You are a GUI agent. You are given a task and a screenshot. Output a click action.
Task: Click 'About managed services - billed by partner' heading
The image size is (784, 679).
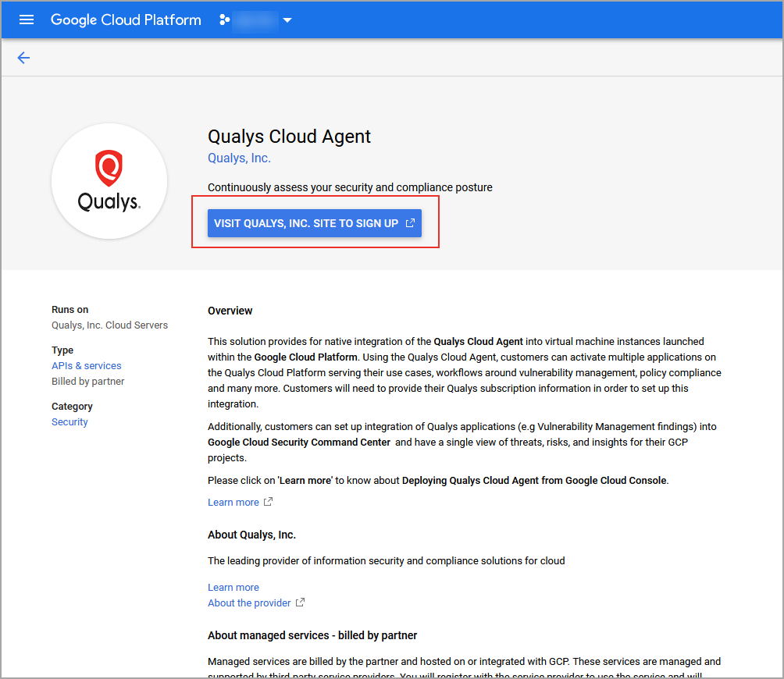(x=312, y=635)
